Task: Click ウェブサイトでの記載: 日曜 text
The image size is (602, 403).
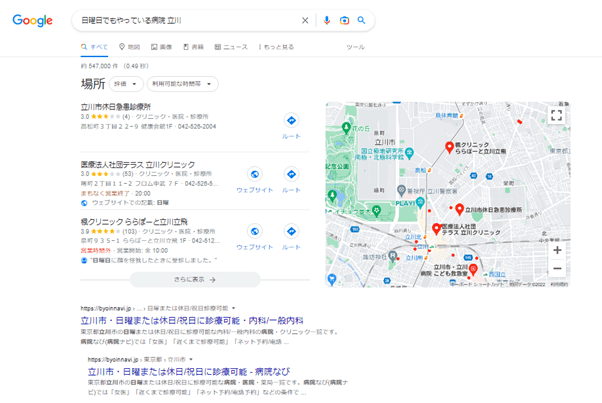Action: (130, 202)
